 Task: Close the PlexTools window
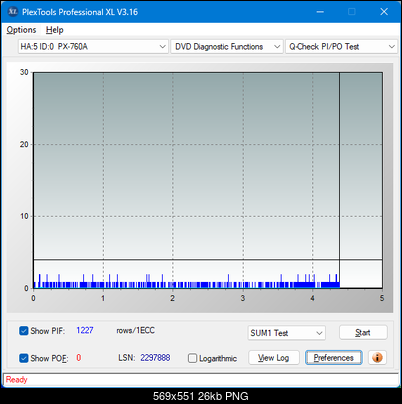tap(384, 12)
